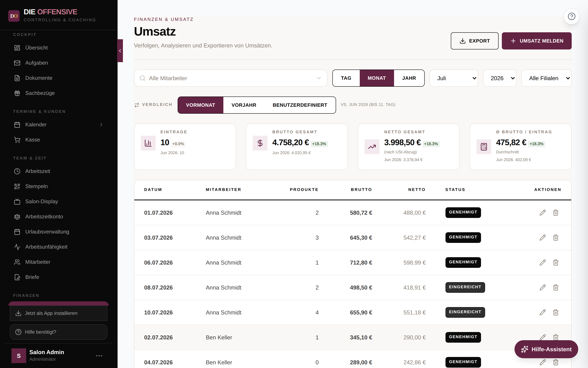Click the BRUTTO column header
Viewport: 588px width, 368px height.
361,190
